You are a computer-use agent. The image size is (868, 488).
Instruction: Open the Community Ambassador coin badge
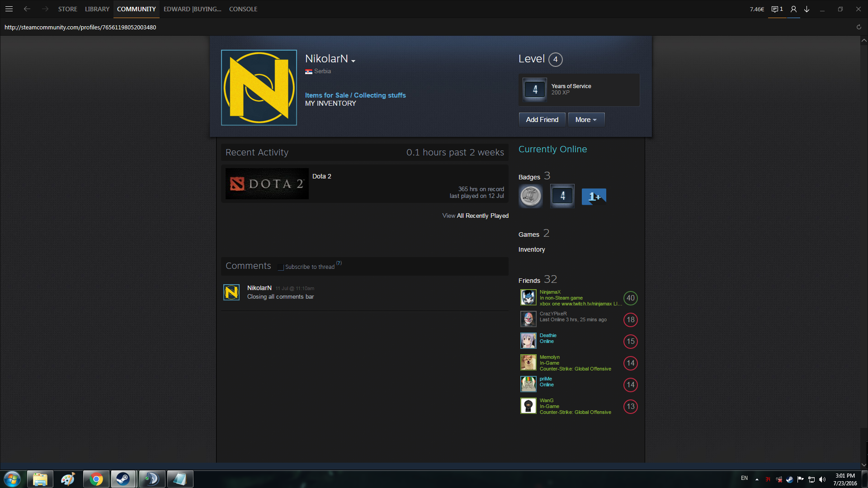530,196
